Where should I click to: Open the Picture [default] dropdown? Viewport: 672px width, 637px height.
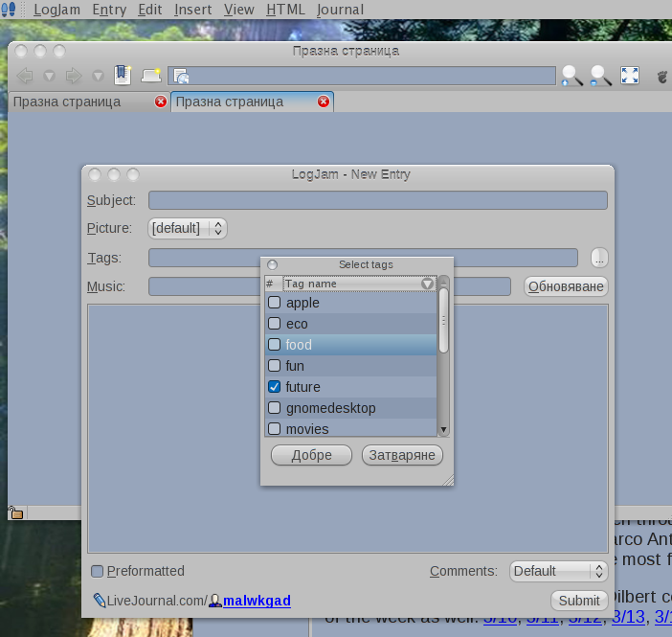click(188, 228)
